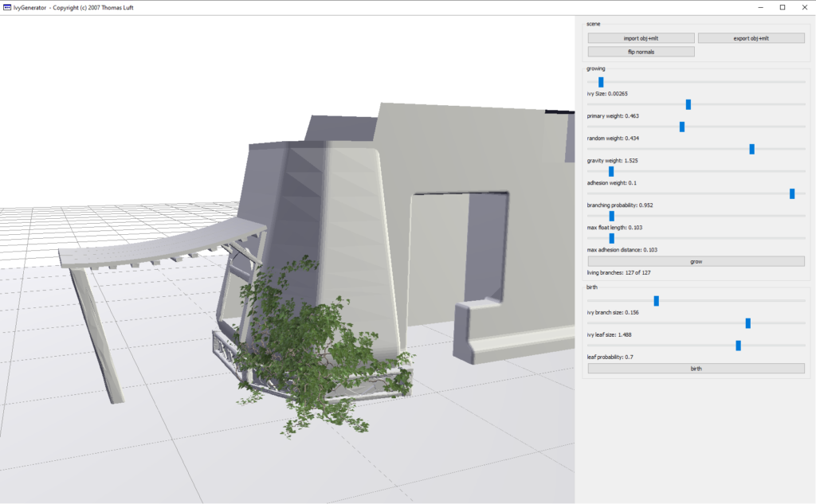This screenshot has width=816, height=504.
Task: Click the ivy leaf size slider handle
Action: pos(748,323)
